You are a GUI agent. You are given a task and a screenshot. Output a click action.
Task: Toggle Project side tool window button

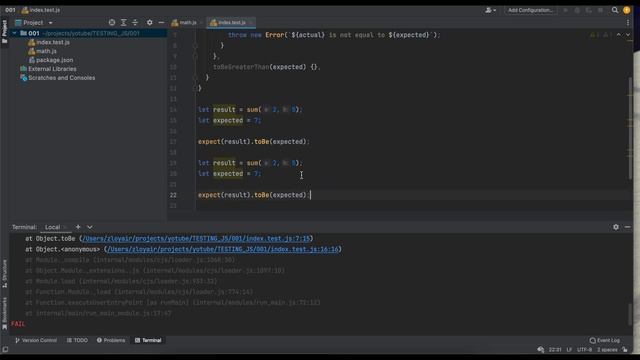coord(5,31)
